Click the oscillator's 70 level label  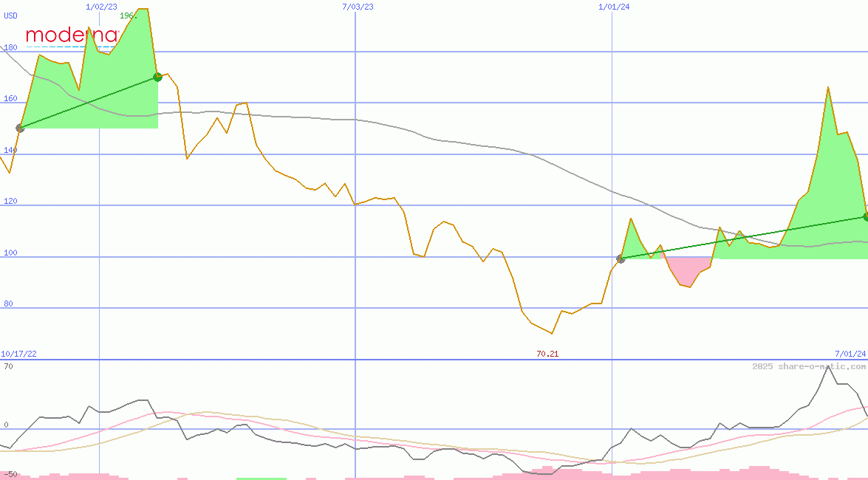pos(8,366)
